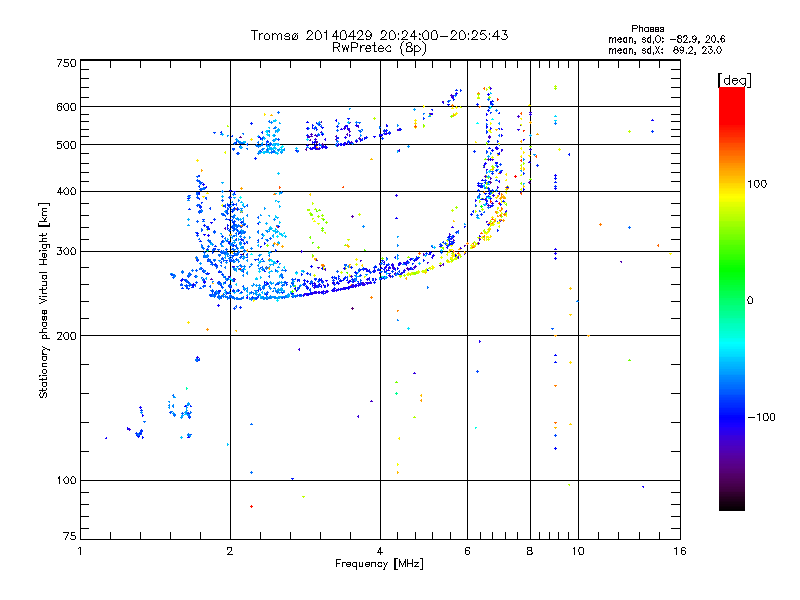Click the phase colorbar gradient
Screen dimensions: 800x600
[x=732, y=299]
